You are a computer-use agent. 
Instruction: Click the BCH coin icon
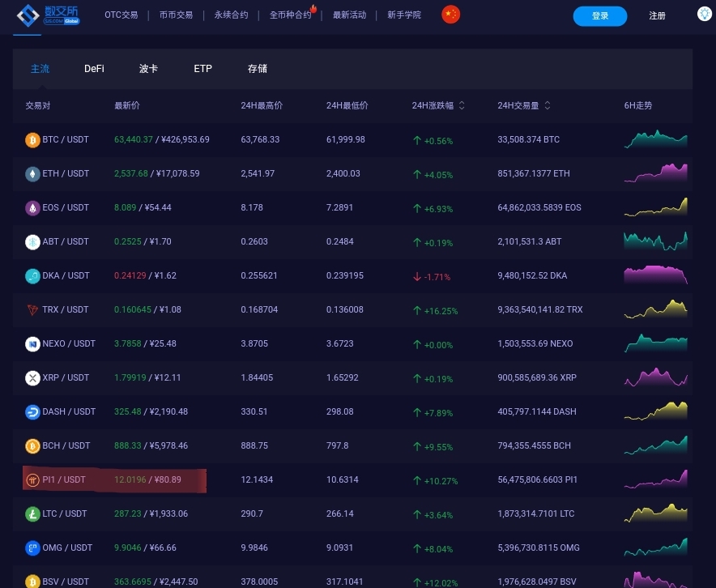click(32, 446)
